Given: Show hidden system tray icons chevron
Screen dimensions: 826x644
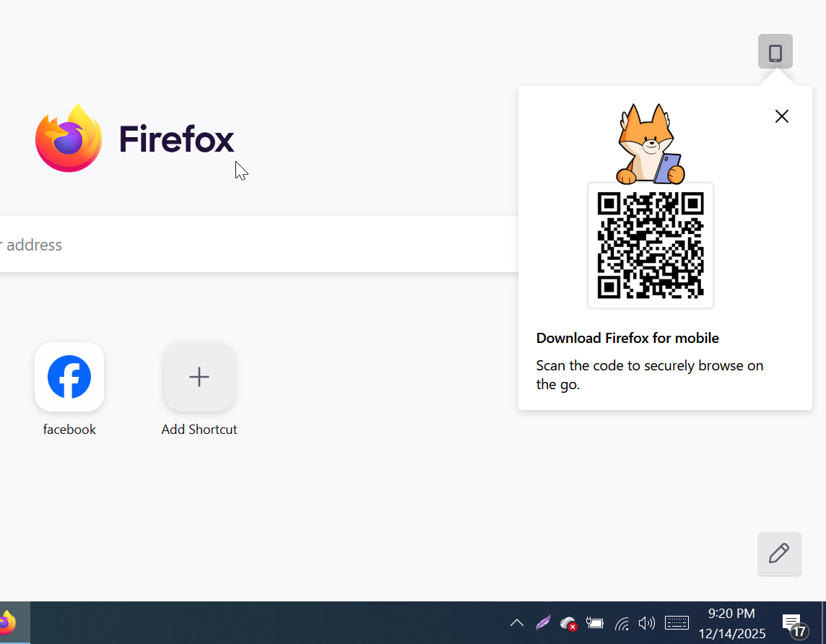Looking at the screenshot, I should click(x=517, y=623).
